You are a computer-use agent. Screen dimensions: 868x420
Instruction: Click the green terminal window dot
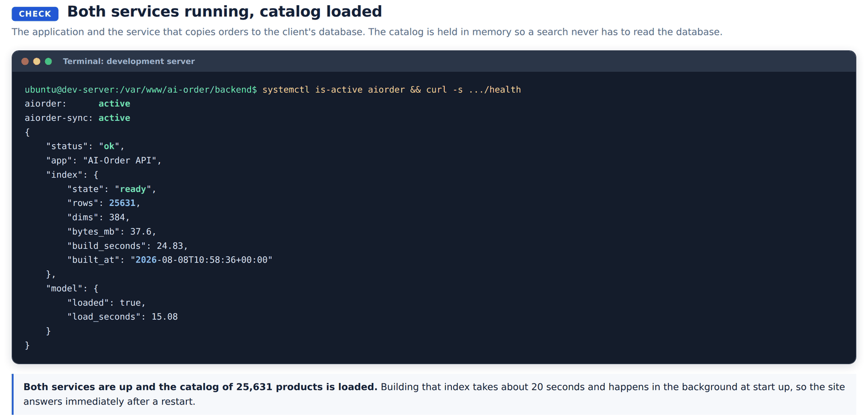(x=49, y=61)
